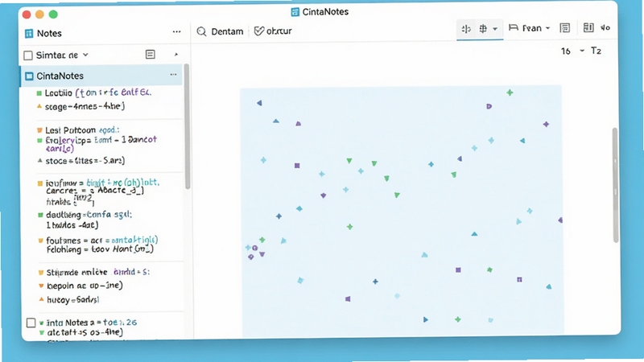644x362 pixels.
Task: Click the small arrow icon in the filter row
Action: [176, 54]
